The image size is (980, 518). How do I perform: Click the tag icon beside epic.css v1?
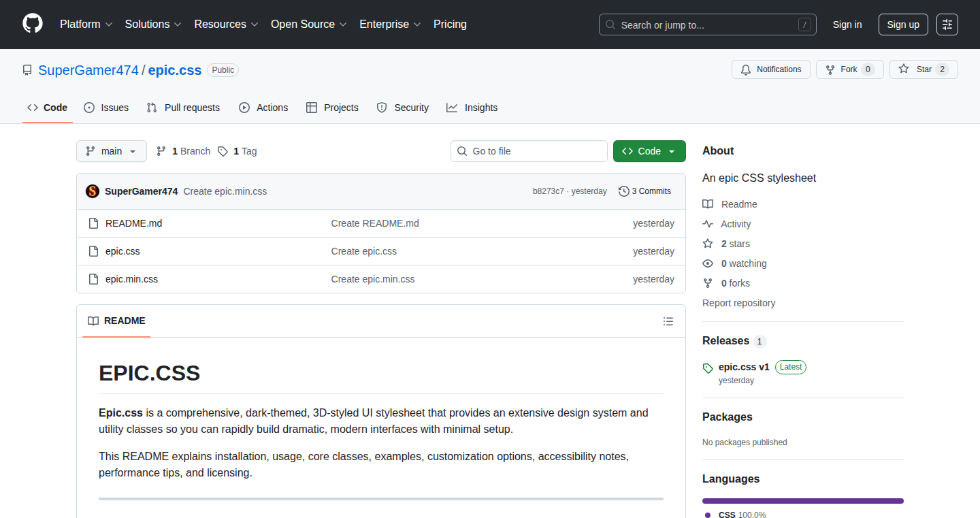point(708,368)
